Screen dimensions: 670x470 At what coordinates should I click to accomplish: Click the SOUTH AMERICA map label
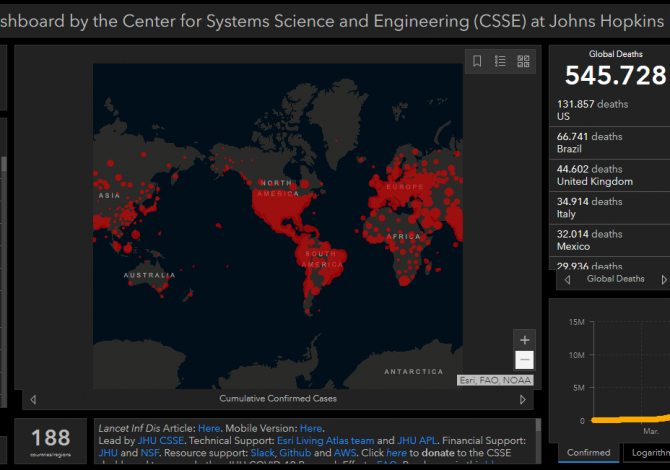tap(322, 259)
